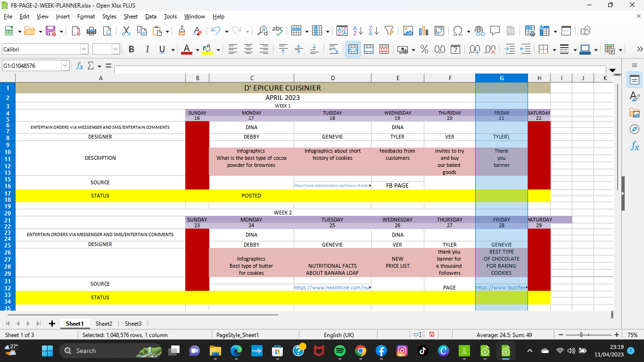This screenshot has width=644, height=362.
Task: Open Spotify from the taskbar
Action: coord(339,351)
